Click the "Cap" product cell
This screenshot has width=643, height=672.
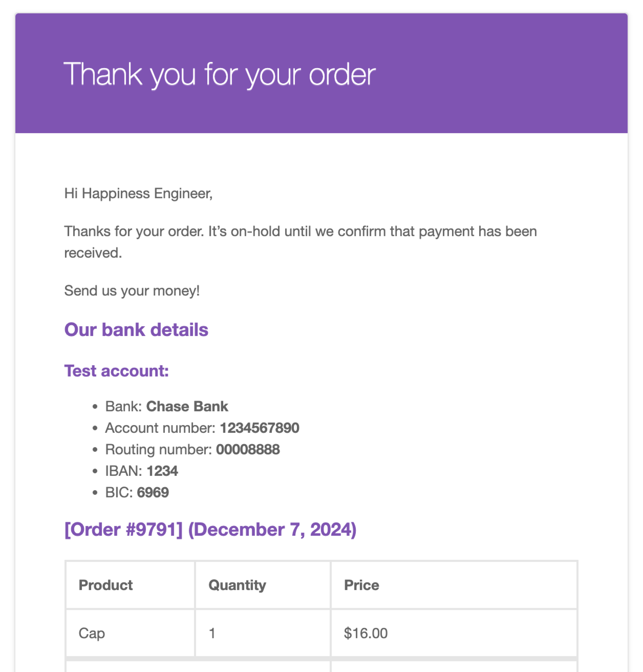[92, 633]
